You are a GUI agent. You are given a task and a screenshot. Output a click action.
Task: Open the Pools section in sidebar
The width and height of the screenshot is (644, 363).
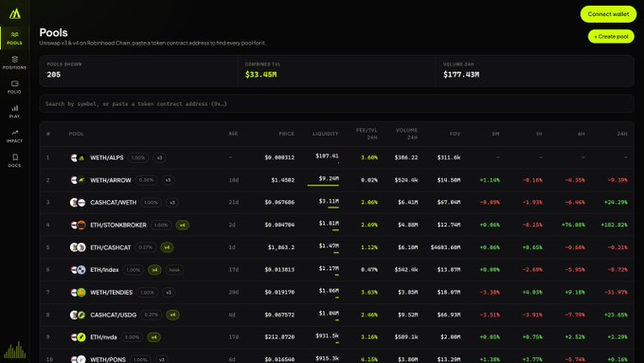[x=14, y=38]
